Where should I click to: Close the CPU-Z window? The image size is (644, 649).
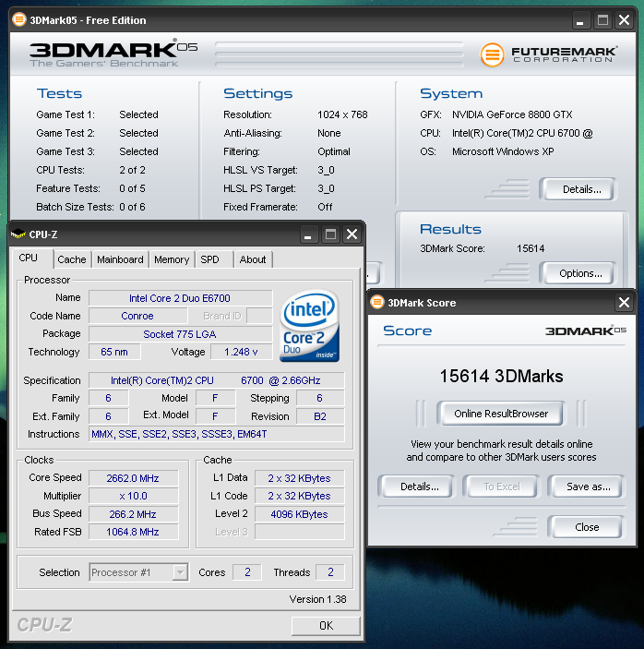pos(352,234)
